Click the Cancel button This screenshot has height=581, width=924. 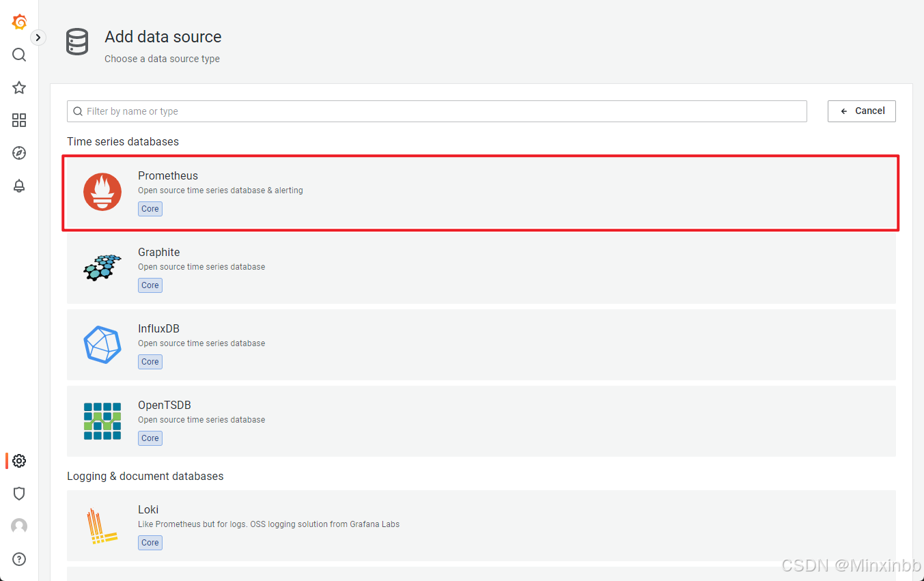pos(862,111)
